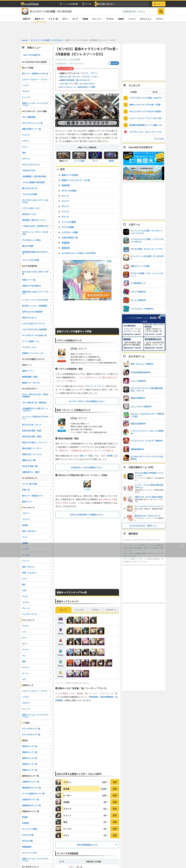The width and height of the screenshot is (186, 868).
Task: Open 音動機 in navigation bar
Action: [85, 19]
